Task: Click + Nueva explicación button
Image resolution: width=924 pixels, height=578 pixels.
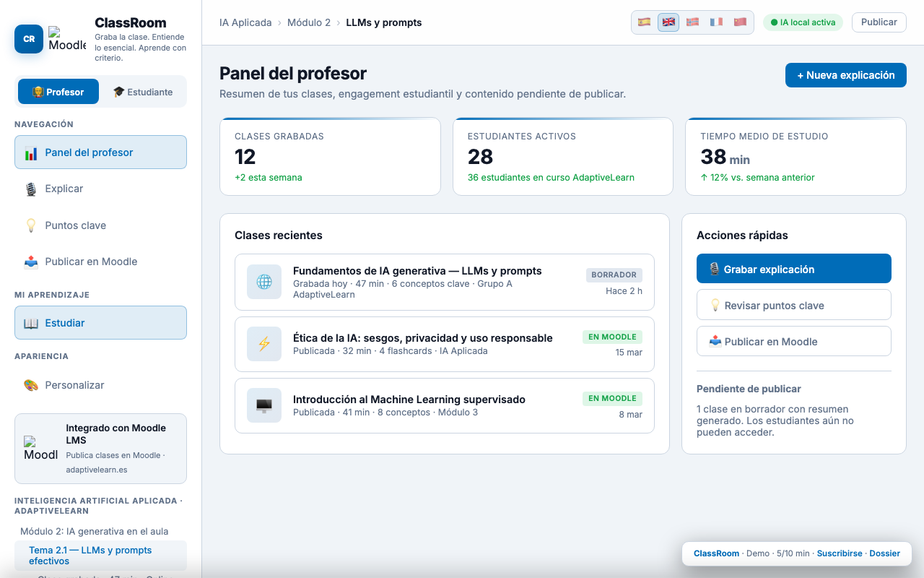Action: click(x=845, y=75)
